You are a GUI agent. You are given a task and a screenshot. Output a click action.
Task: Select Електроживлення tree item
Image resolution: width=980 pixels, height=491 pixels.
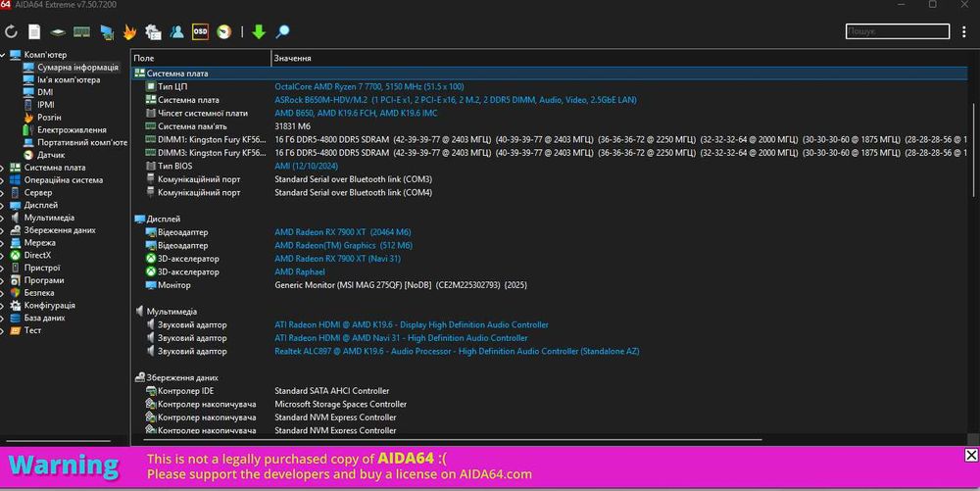pyautogui.click(x=72, y=129)
